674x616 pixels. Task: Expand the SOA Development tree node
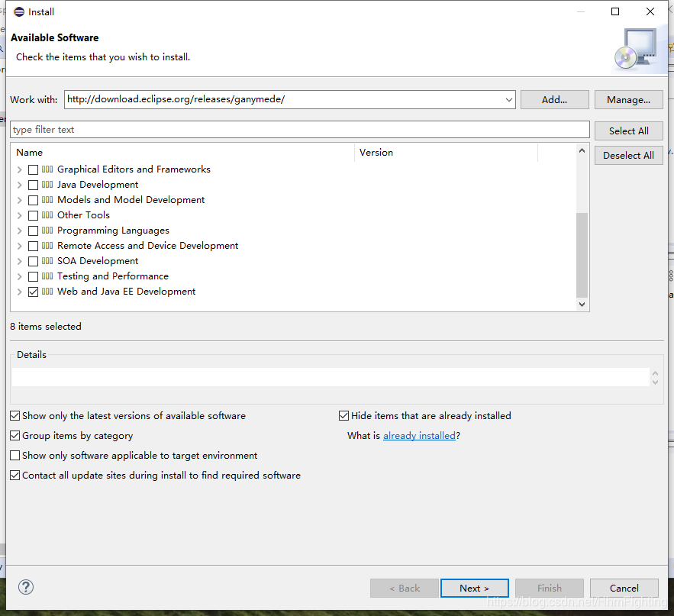[x=19, y=261]
